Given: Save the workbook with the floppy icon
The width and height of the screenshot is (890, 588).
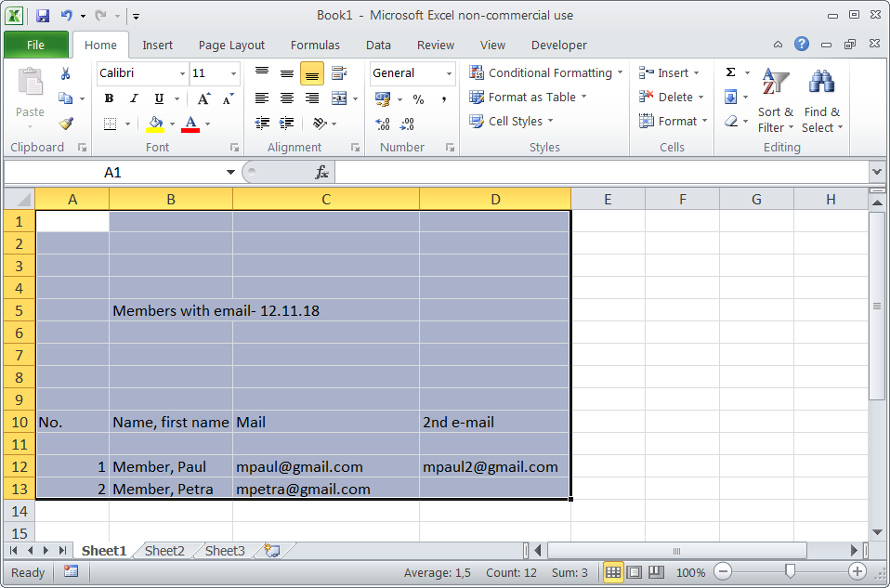Looking at the screenshot, I should click(x=43, y=15).
